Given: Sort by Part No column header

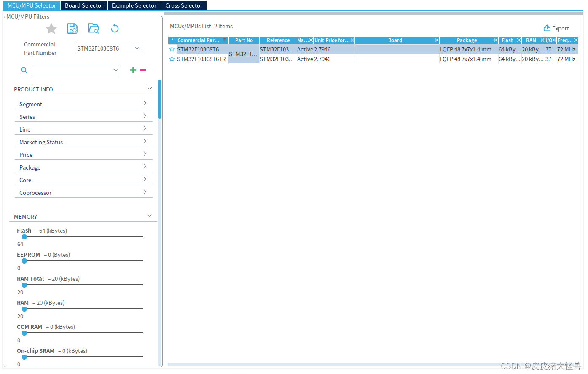Looking at the screenshot, I should click(x=244, y=40).
